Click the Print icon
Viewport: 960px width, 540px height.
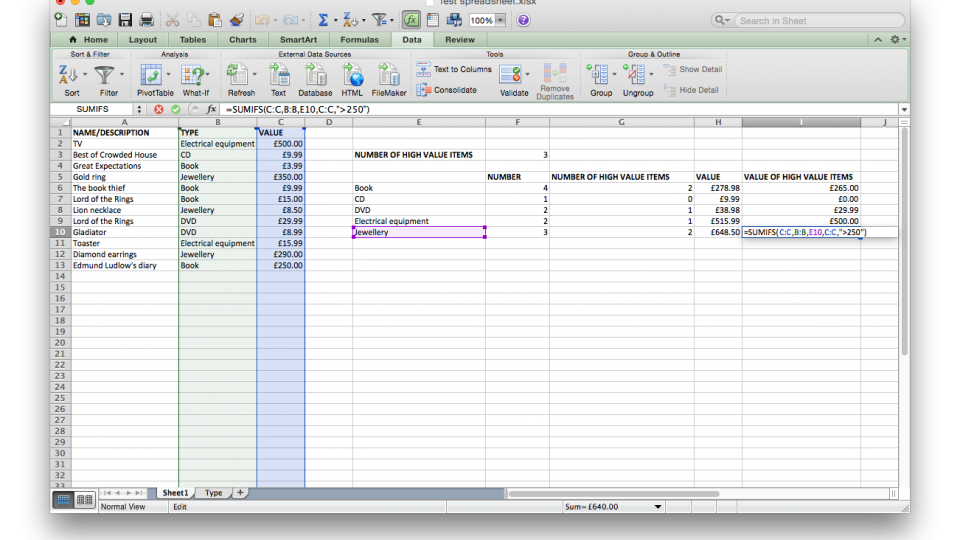point(146,20)
